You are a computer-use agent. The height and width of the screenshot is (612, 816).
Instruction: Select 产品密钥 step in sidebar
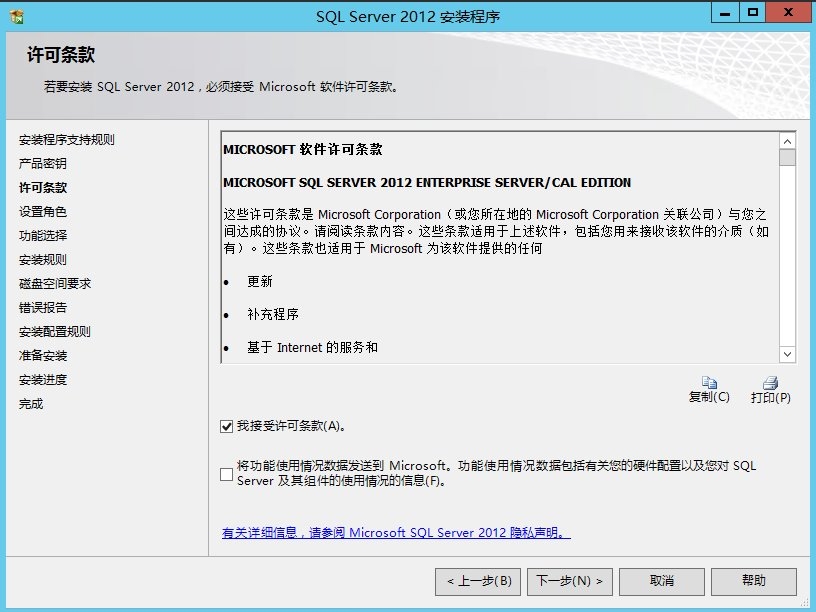pos(43,163)
